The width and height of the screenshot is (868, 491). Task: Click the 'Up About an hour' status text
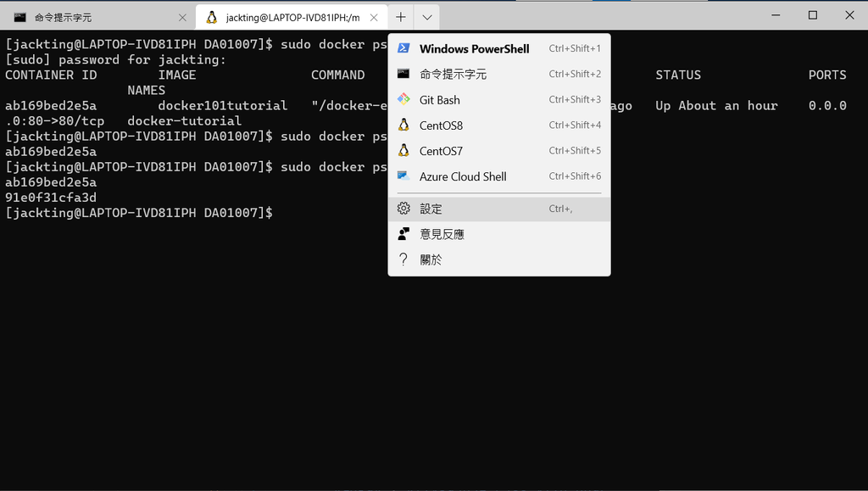pos(716,105)
